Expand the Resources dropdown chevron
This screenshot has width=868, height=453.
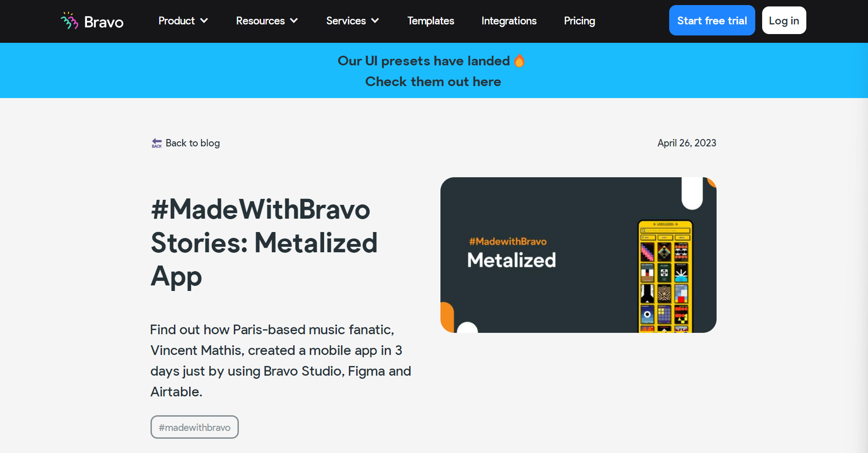[x=294, y=21]
